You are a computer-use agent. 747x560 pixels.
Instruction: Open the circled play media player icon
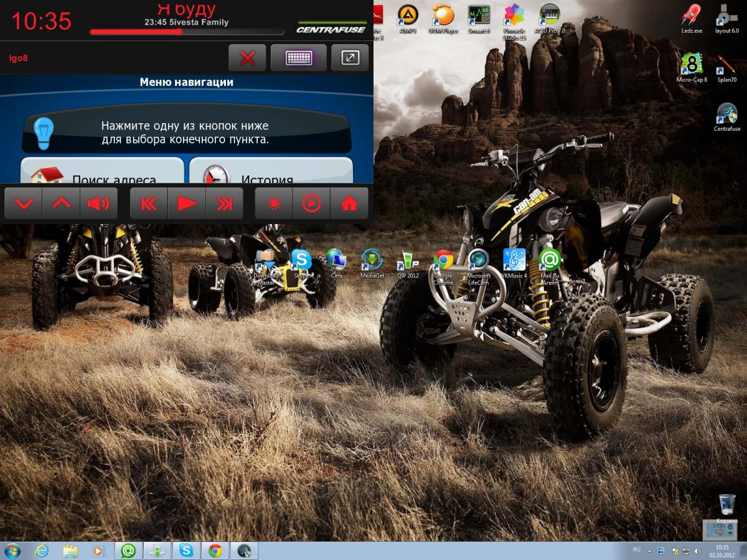pos(311,203)
